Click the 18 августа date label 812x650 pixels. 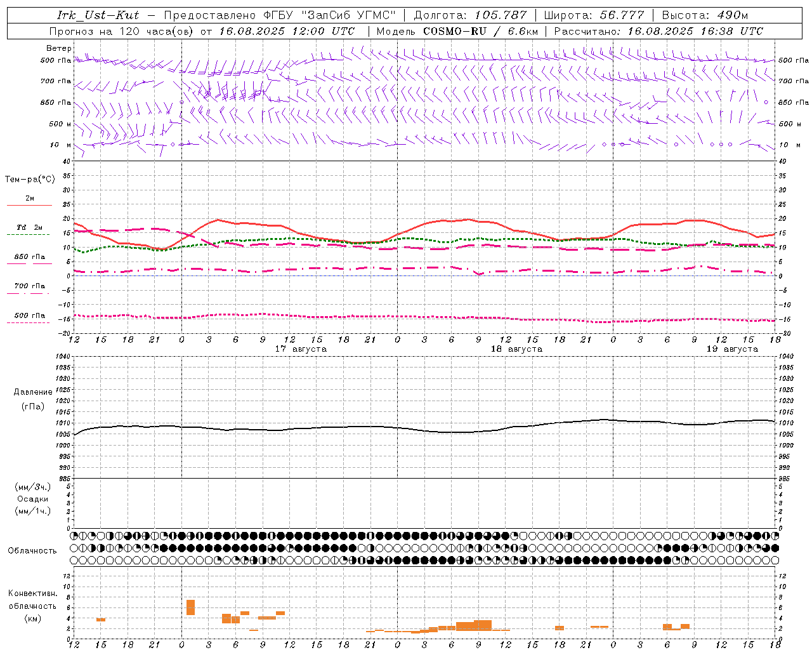[516, 349]
